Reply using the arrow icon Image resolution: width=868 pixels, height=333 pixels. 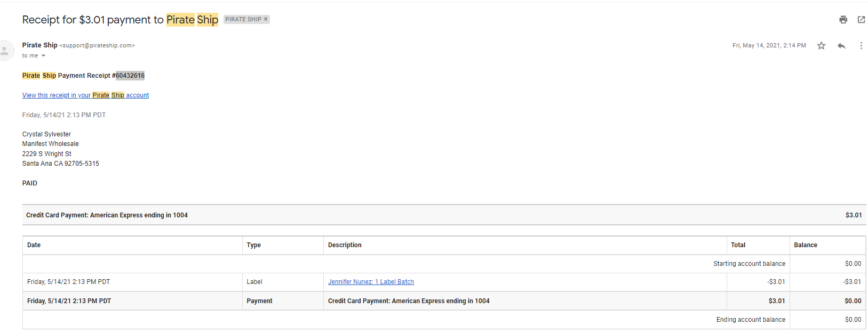pos(841,46)
